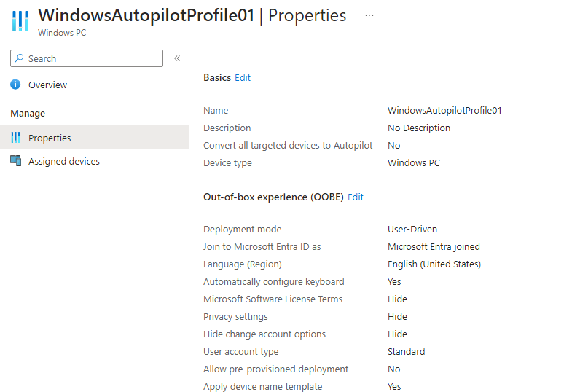
Task: Click the Basics section heading
Action: 217,78
